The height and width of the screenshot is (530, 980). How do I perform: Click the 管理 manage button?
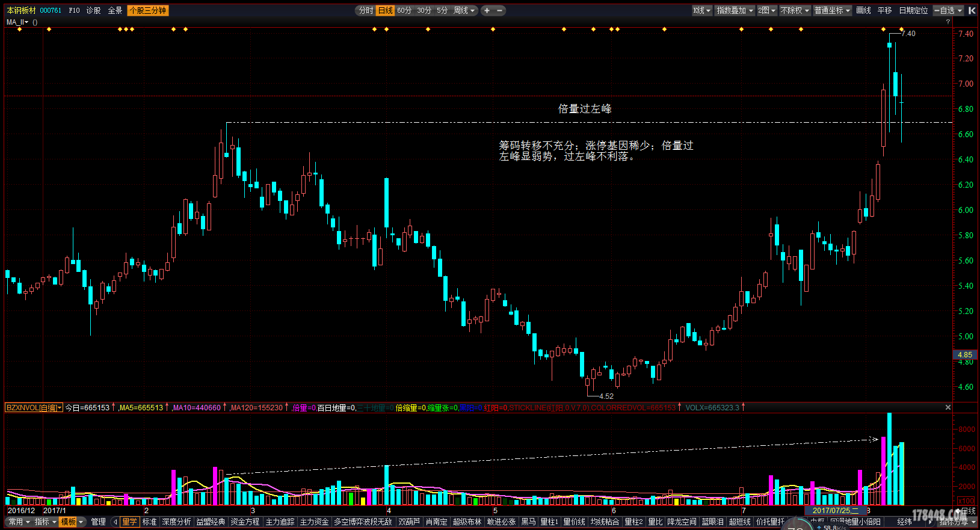[98, 522]
